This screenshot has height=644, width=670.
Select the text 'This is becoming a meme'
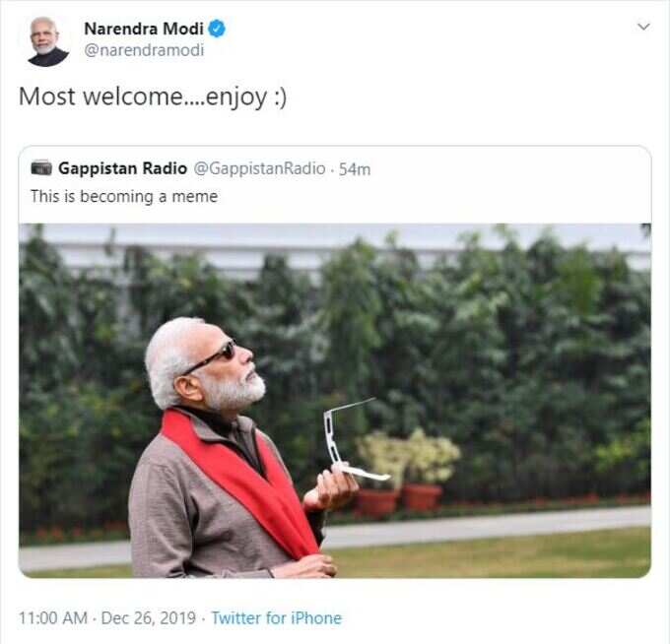point(124,196)
